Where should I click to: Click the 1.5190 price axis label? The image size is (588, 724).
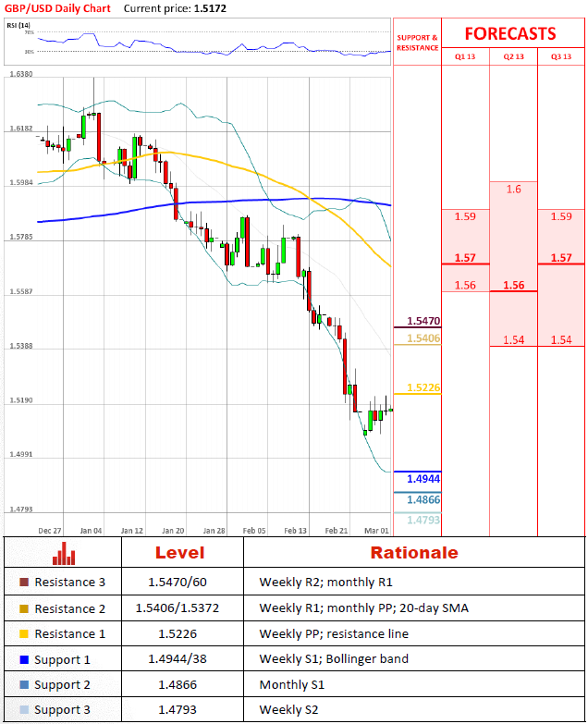pyautogui.click(x=21, y=400)
